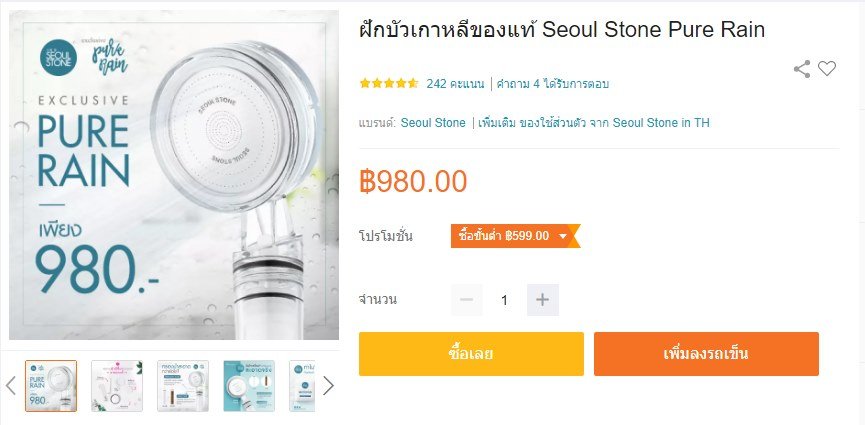Viewport: 865px width, 425px height.
Task: Click the main Pure Rain product image
Action: click(x=174, y=175)
